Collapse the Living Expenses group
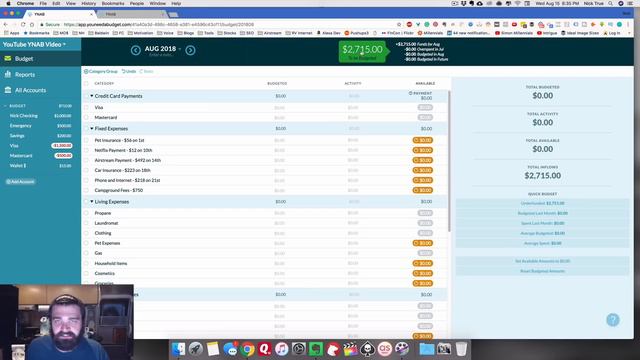 pos(92,202)
